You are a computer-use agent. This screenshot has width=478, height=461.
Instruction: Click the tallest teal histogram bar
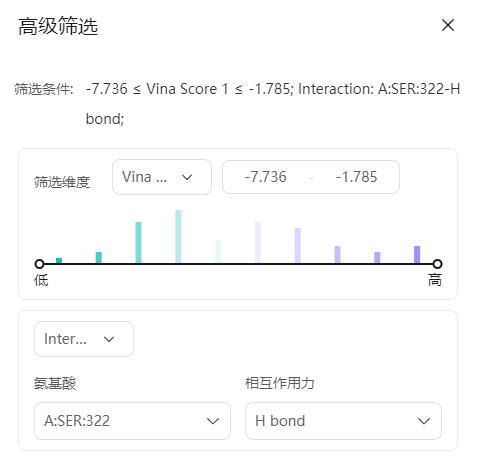pyautogui.click(x=178, y=236)
